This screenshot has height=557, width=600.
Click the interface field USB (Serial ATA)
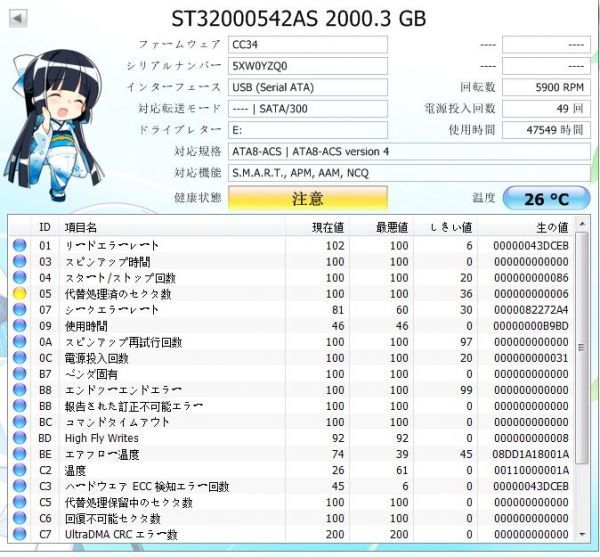(x=308, y=88)
